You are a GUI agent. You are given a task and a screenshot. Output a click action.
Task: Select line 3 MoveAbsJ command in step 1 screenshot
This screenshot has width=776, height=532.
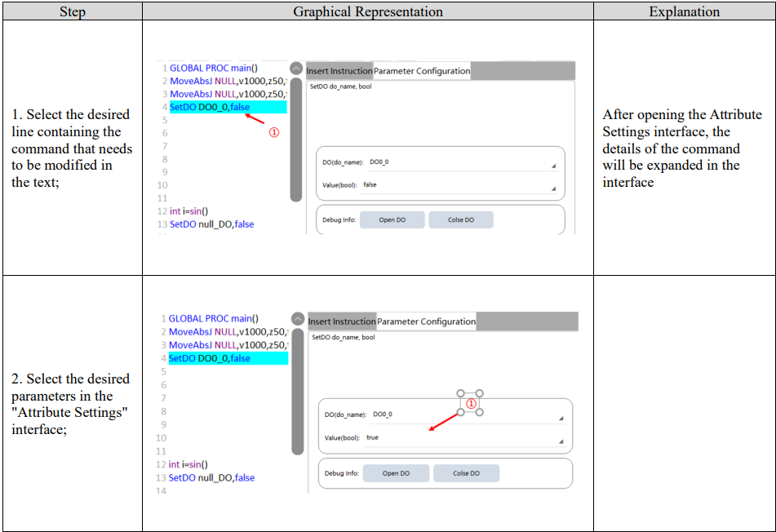tap(228, 94)
